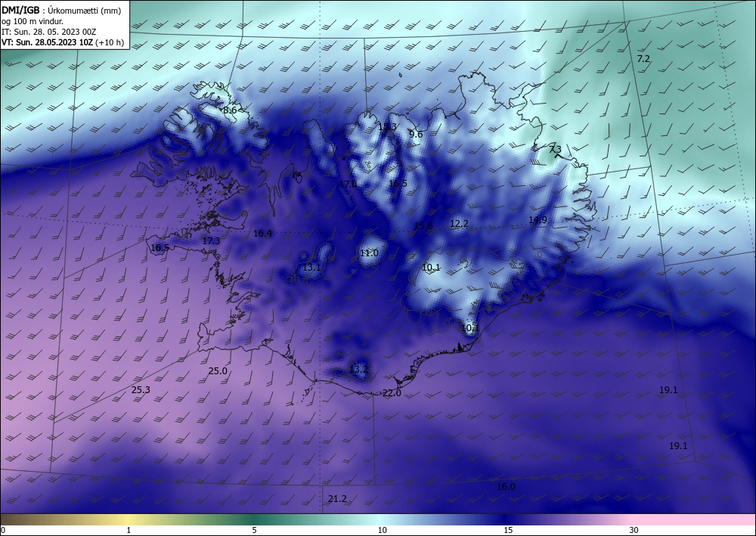Click the 'VT: Sun. 28.05.2023 10Z' valid-time line
The height and width of the screenshot is (536, 756).
63,42
